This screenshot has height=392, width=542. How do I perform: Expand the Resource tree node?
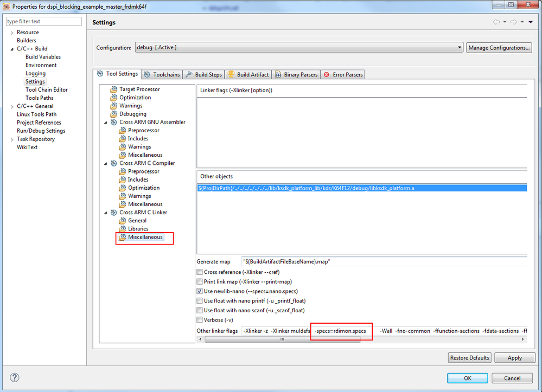12,33
